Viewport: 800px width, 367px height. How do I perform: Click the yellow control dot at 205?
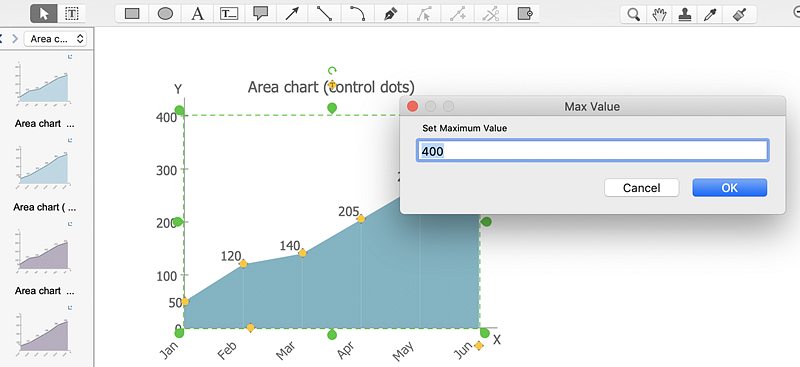361,219
